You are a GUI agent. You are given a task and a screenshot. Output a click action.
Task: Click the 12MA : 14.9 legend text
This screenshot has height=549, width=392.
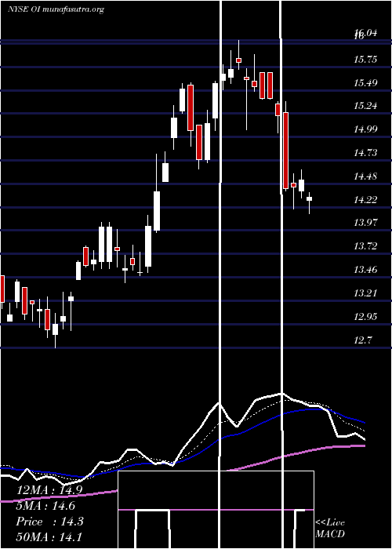click(49, 490)
